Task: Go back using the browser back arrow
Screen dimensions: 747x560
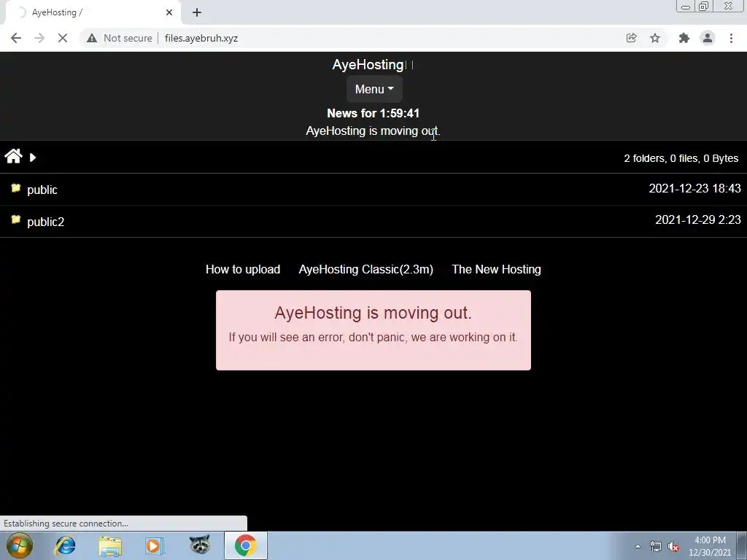Action: [16, 38]
